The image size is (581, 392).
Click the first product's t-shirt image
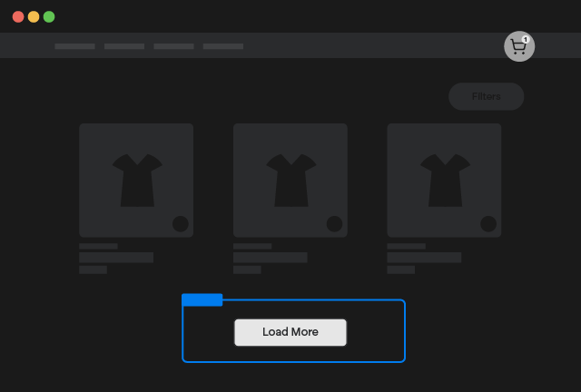click(136, 179)
